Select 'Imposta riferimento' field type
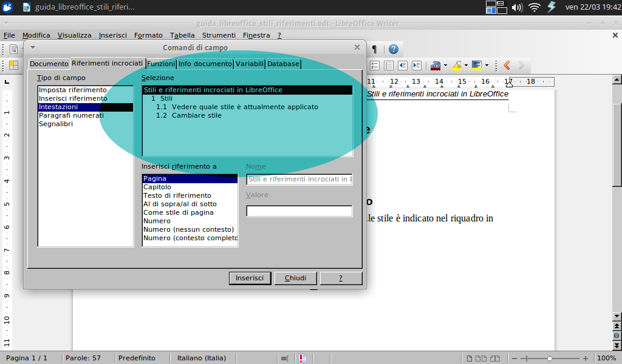622x364 pixels. [85, 90]
